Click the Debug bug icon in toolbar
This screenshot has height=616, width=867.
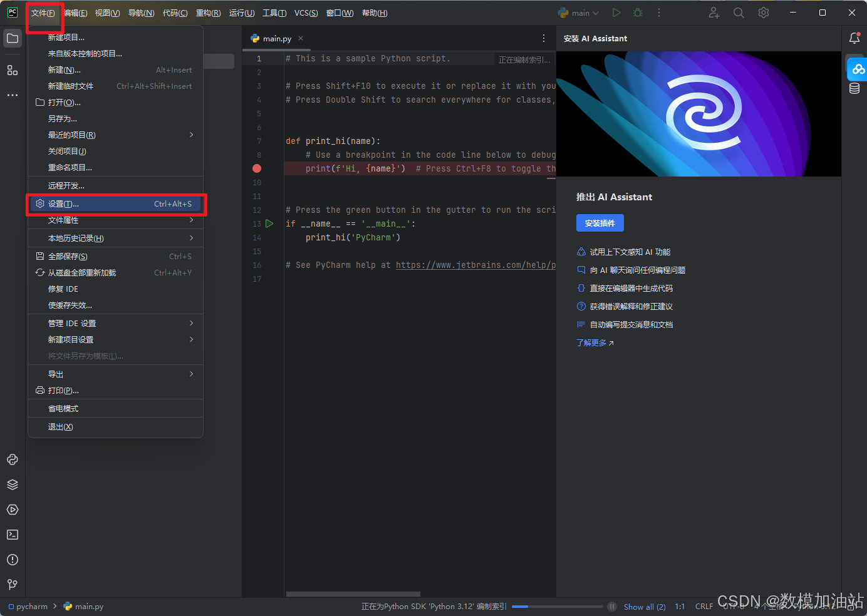638,13
